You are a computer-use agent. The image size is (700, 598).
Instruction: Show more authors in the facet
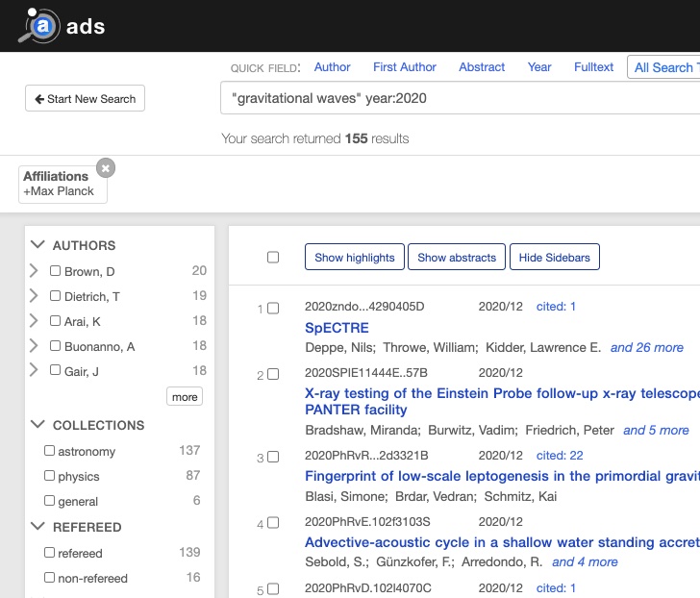pyautogui.click(x=185, y=397)
